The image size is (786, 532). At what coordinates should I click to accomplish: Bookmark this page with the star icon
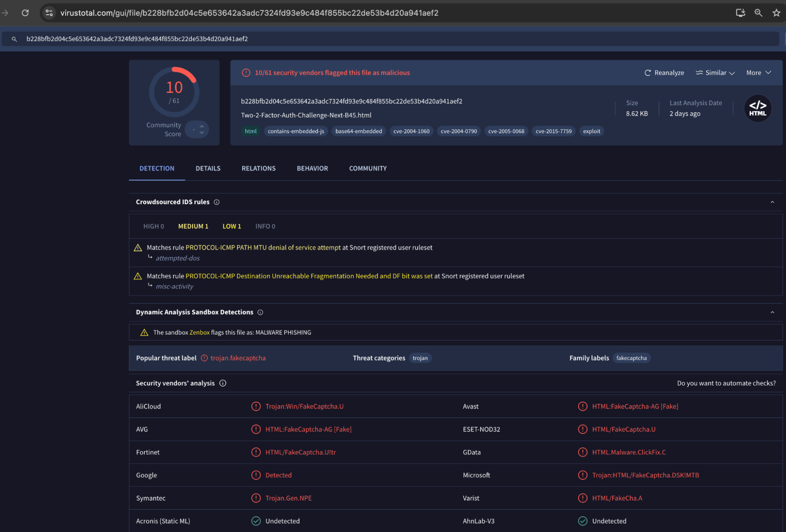point(776,13)
